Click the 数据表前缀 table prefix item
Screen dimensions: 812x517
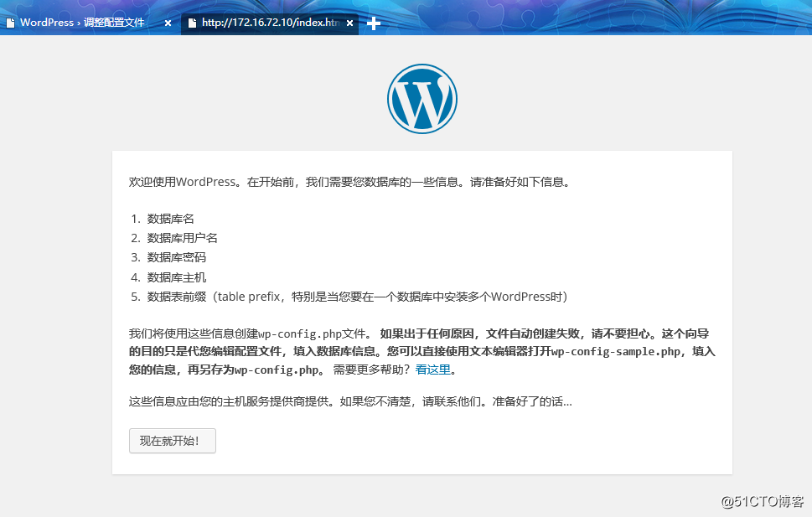click(x=357, y=297)
